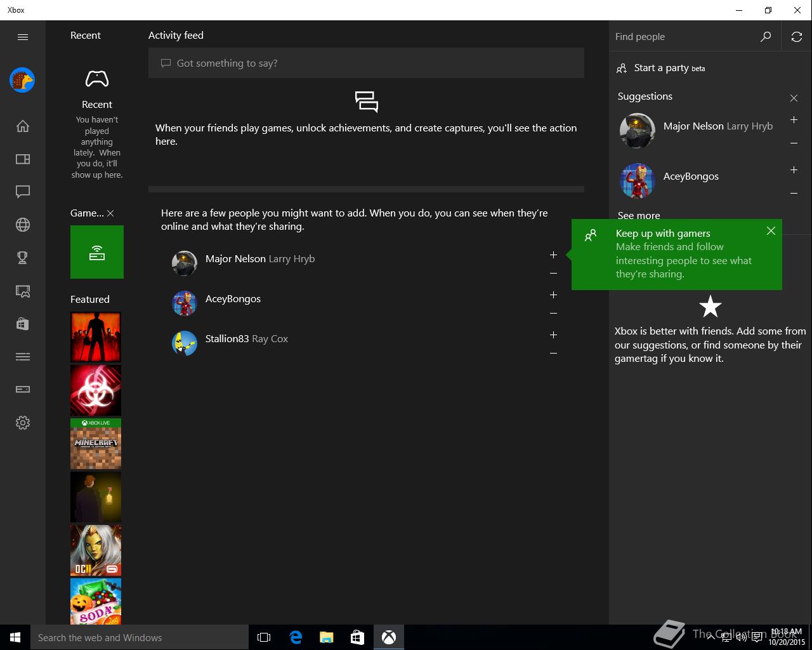
Task: Add AceyBongos from Suggestions panel
Action: pyautogui.click(x=794, y=170)
